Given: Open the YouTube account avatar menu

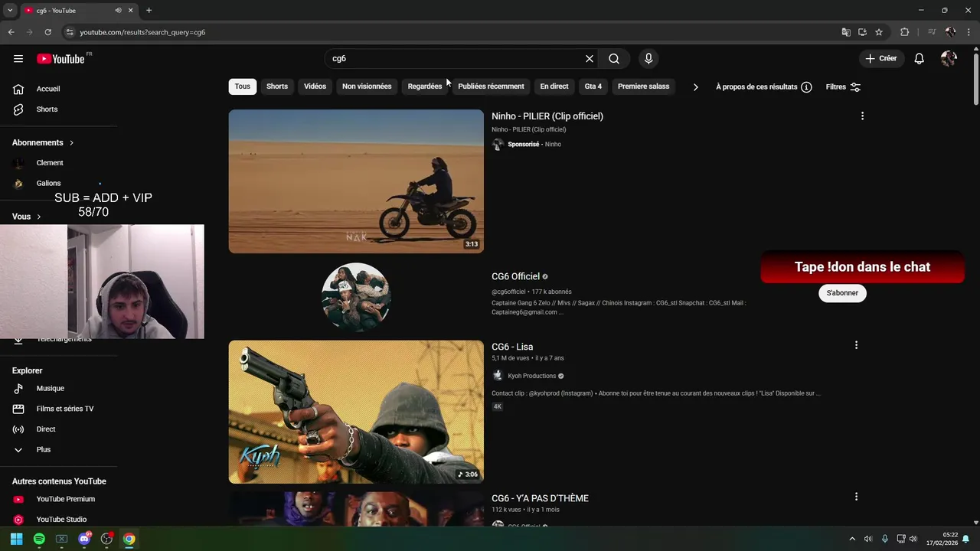Looking at the screenshot, I should (x=949, y=59).
